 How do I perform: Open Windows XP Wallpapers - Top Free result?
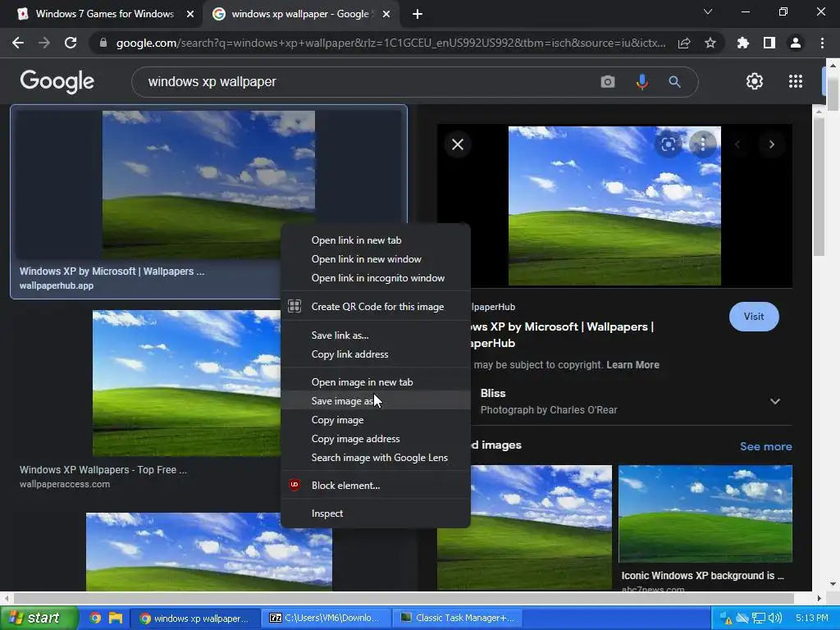(x=103, y=470)
